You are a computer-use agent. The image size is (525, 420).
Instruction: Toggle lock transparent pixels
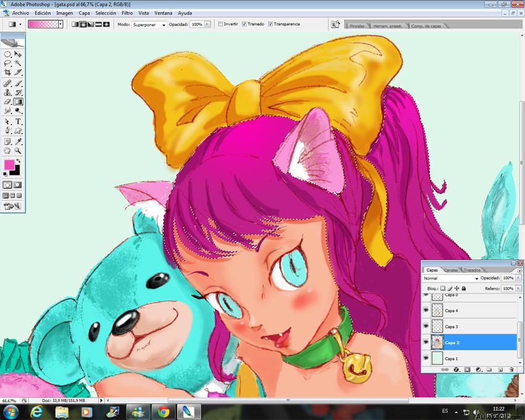click(x=443, y=288)
